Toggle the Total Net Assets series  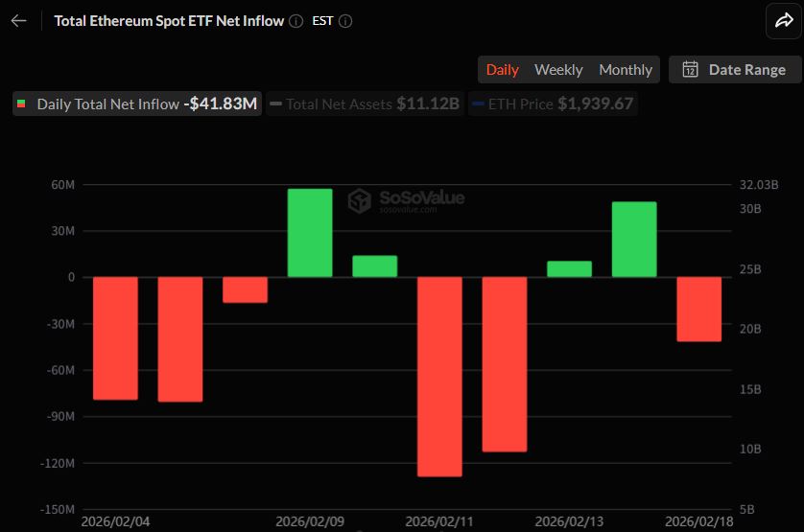364,104
